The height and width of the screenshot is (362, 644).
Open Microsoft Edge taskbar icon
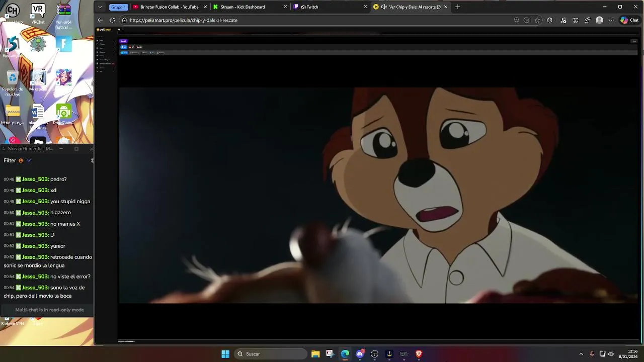click(x=345, y=354)
